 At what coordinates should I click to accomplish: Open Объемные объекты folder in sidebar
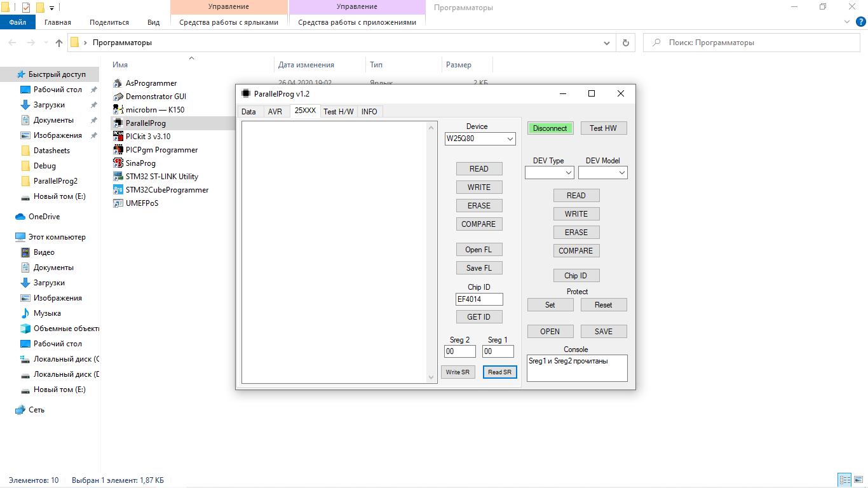tap(60, 329)
